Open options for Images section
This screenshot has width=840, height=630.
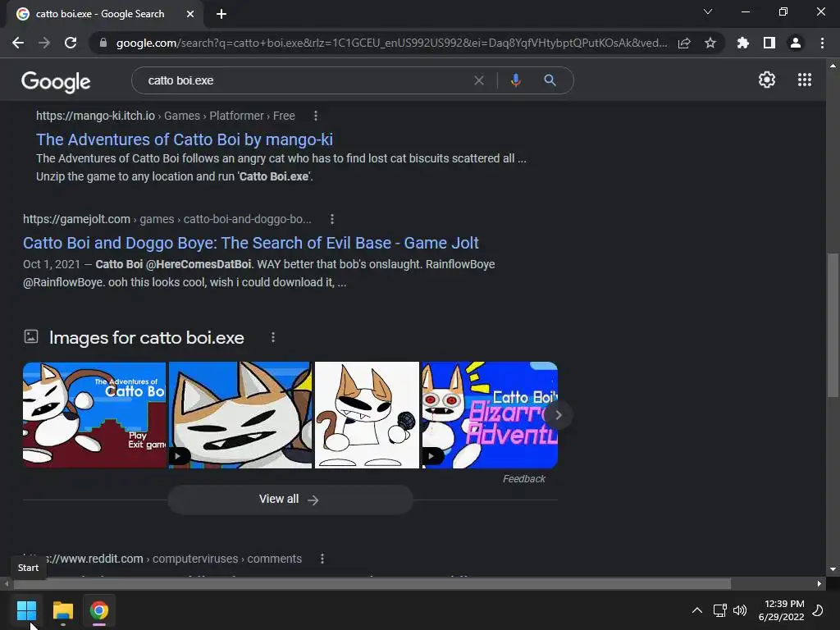coord(273,337)
